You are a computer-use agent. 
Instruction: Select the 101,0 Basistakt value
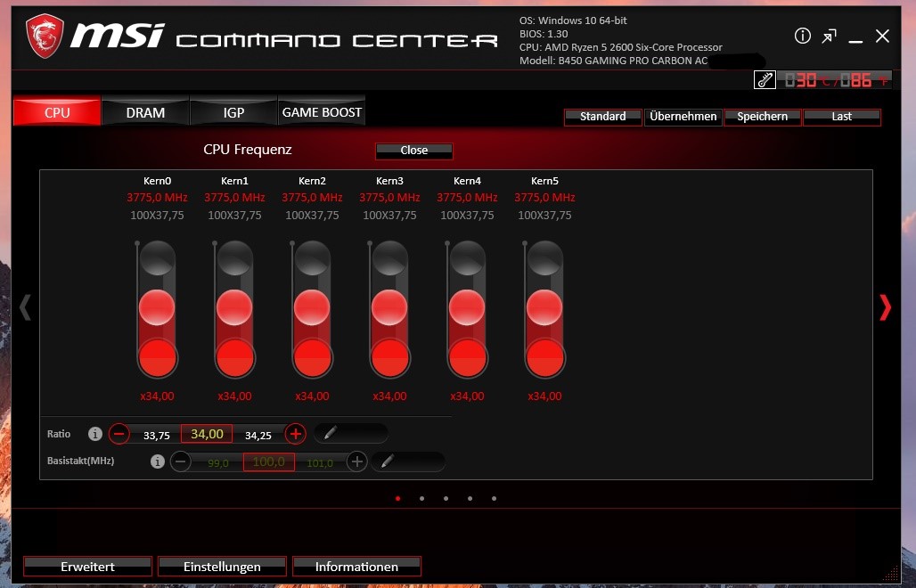(x=320, y=463)
